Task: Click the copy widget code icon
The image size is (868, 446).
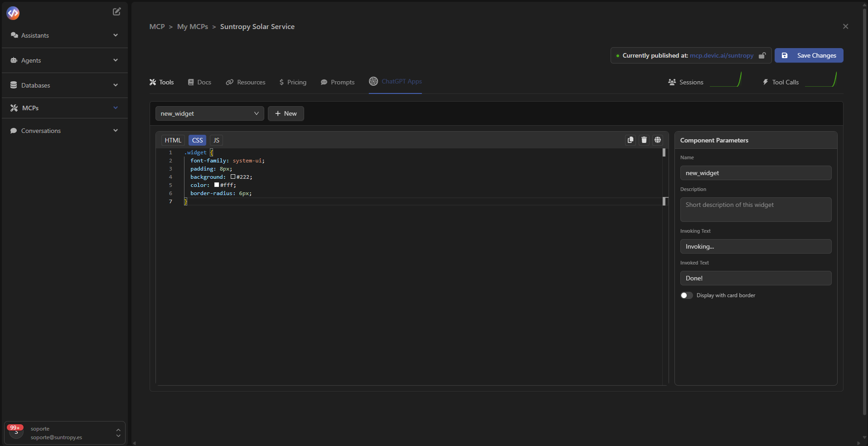Action: tap(630, 140)
